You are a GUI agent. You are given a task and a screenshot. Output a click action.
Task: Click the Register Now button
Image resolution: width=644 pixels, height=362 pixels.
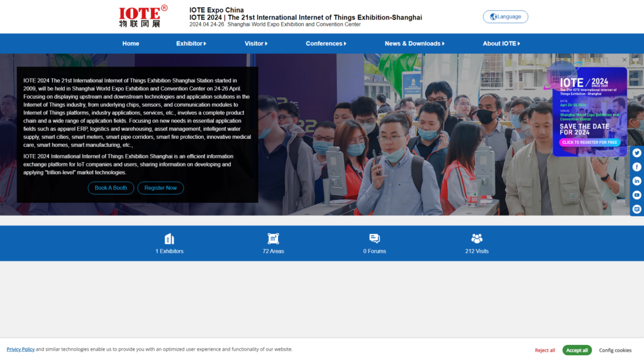coord(160,188)
